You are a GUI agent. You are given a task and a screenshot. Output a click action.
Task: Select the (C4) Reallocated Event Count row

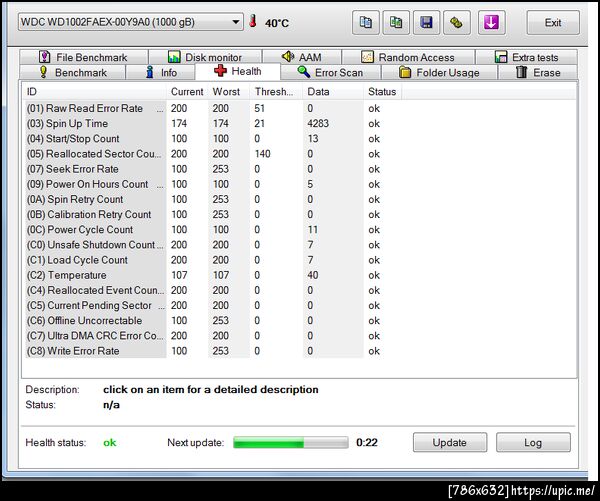click(x=212, y=290)
